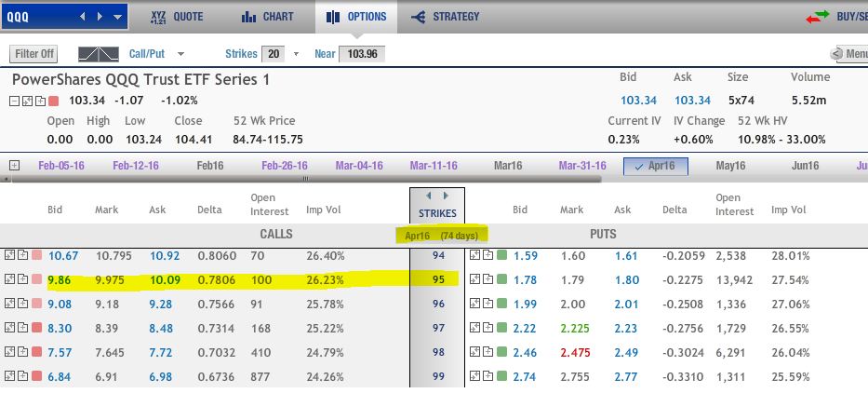Click the Near price field 103.96
This screenshot has height=393, width=868.
(362, 54)
